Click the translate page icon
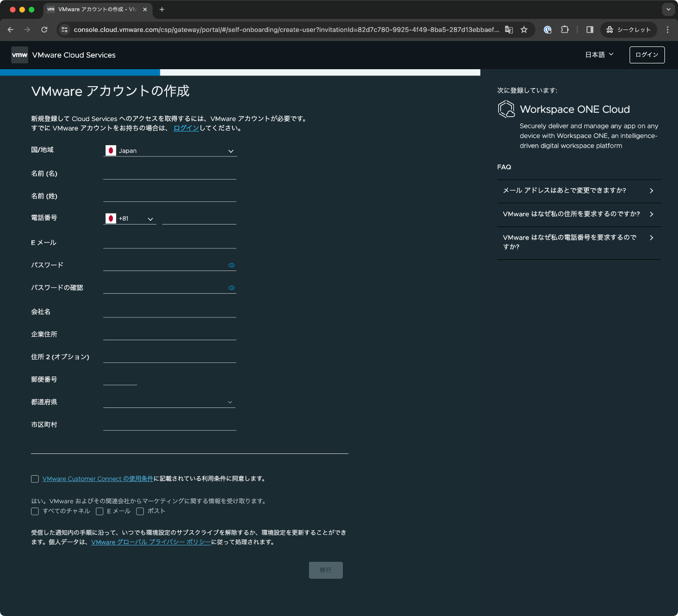The image size is (678, 616). point(509,30)
